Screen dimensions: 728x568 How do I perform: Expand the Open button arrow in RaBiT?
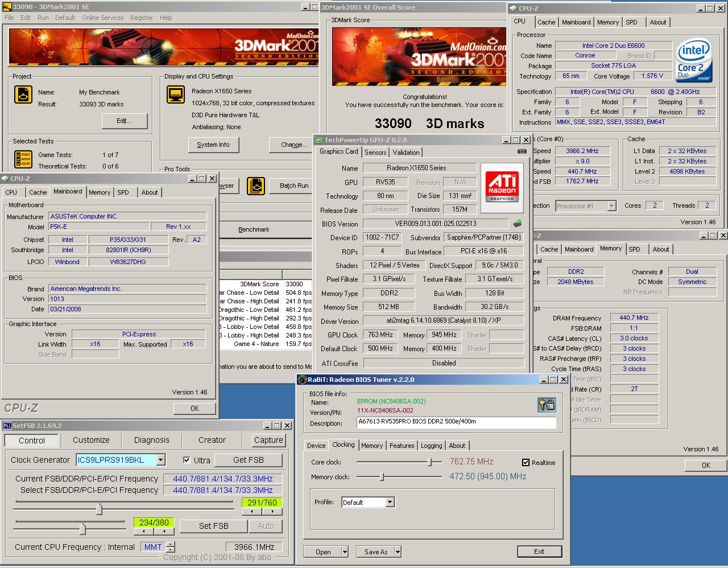[x=345, y=551]
